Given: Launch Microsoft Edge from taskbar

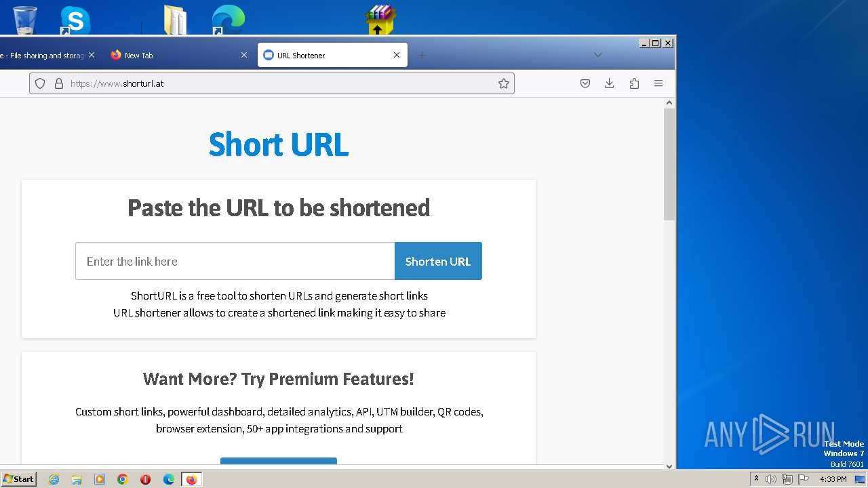Looking at the screenshot, I should click(168, 479).
